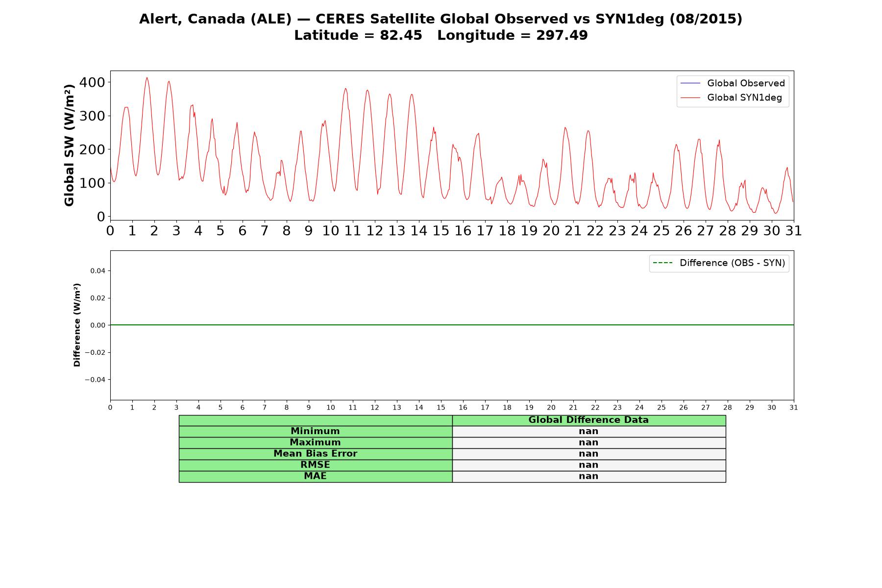Click the Global Difference Data header cell

click(588, 420)
